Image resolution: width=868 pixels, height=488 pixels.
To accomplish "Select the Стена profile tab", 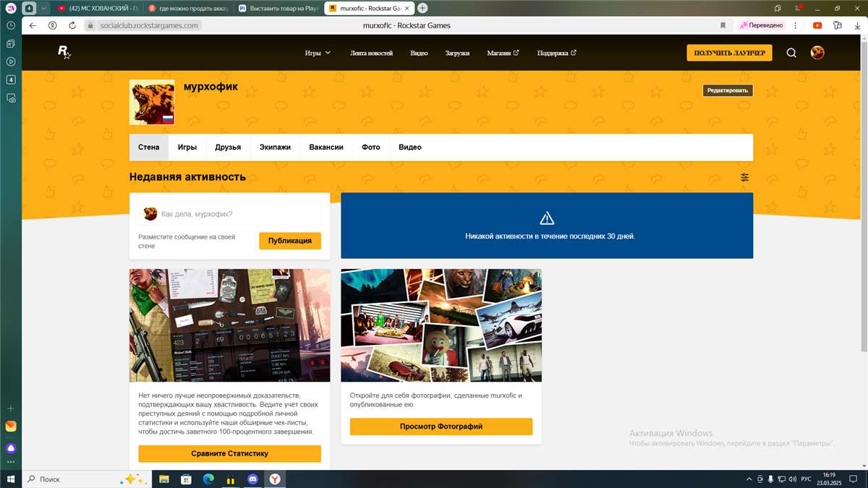I will pyautogui.click(x=148, y=147).
